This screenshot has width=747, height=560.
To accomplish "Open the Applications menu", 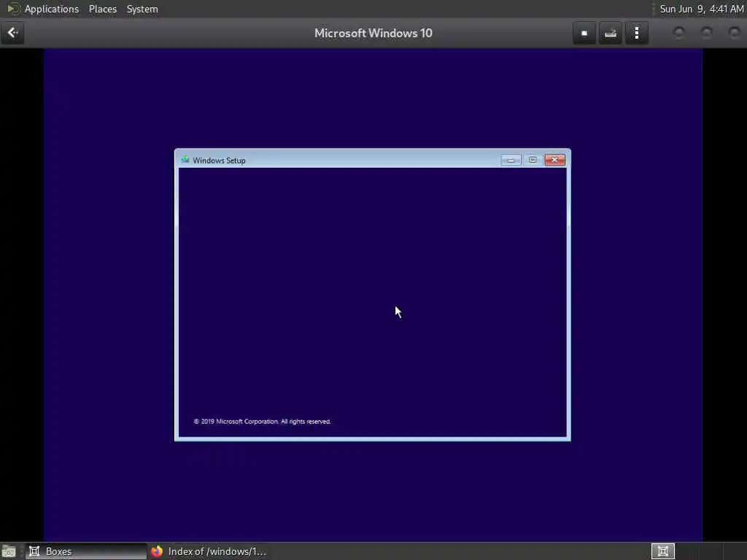I will point(52,9).
